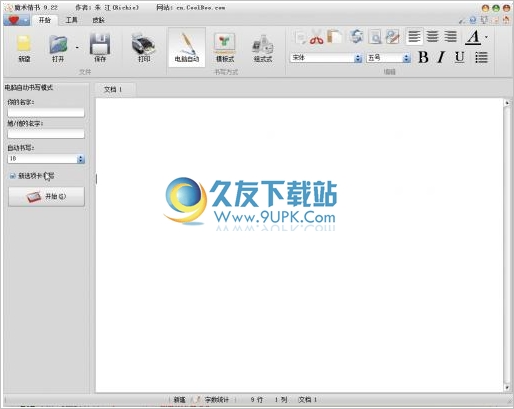
Task: Open the 五号 font size dropdown
Action: click(406, 58)
